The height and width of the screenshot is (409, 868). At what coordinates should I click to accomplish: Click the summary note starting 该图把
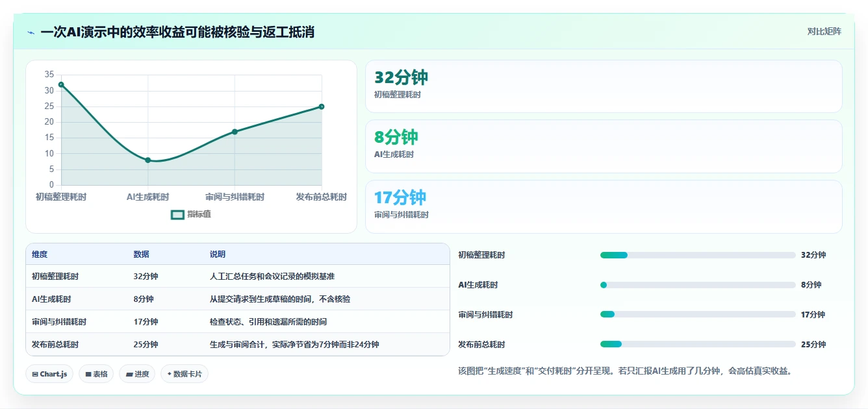[x=624, y=371]
